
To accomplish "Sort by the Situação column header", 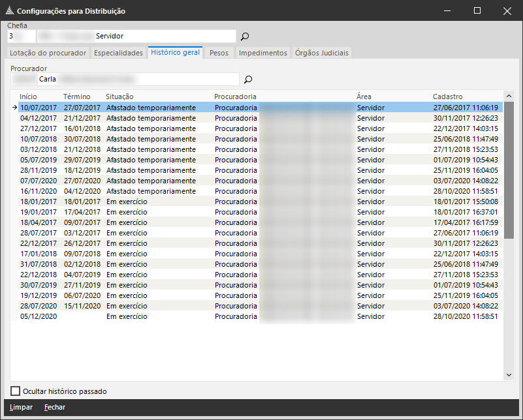I will pyautogui.click(x=119, y=97).
